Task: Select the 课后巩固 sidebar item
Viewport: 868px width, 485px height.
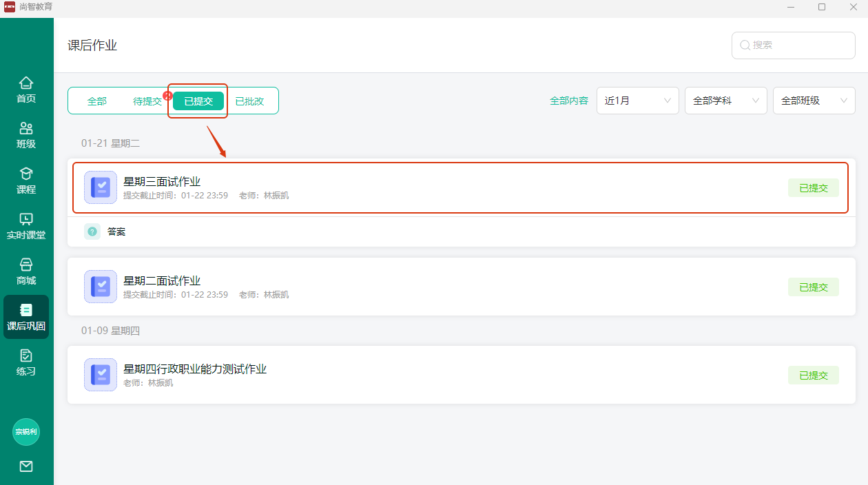Action: tap(26, 318)
